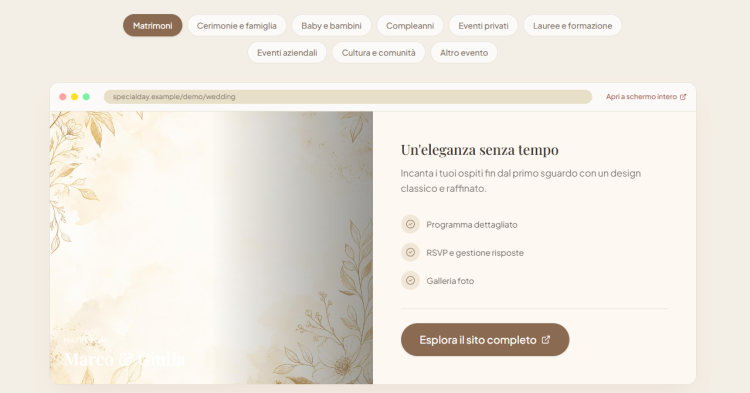750x393 pixels.
Task: Click the red mock window dot
Action: (63, 97)
